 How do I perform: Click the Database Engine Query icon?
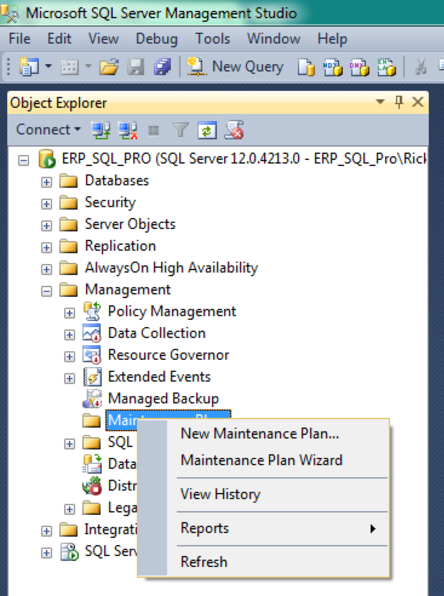[306, 67]
